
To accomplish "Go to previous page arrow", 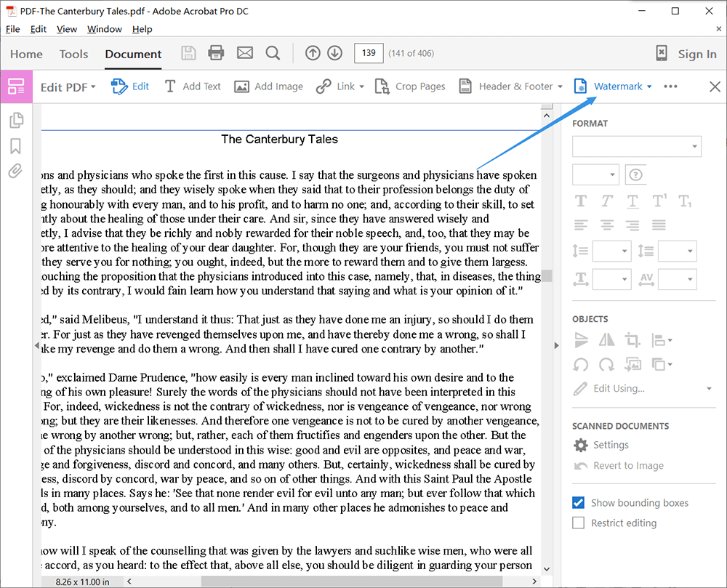I will click(313, 53).
